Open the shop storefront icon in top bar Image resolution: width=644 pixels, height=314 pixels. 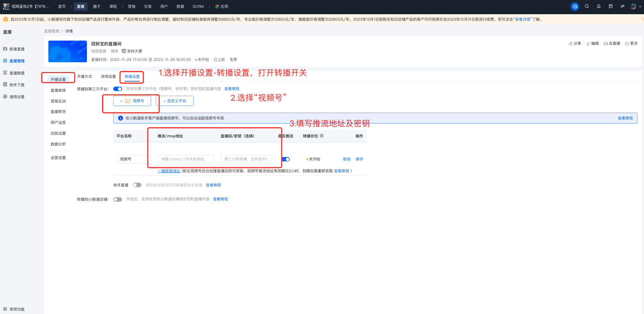click(x=611, y=6)
